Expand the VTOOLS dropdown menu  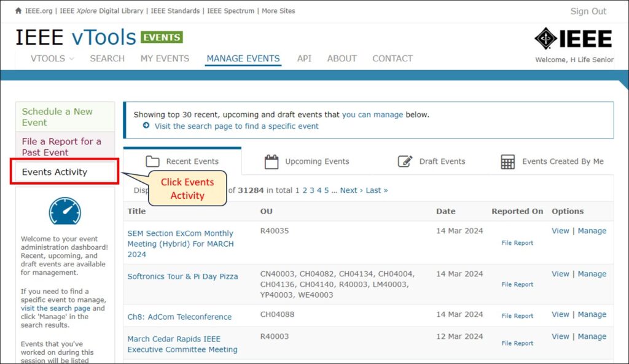click(52, 58)
